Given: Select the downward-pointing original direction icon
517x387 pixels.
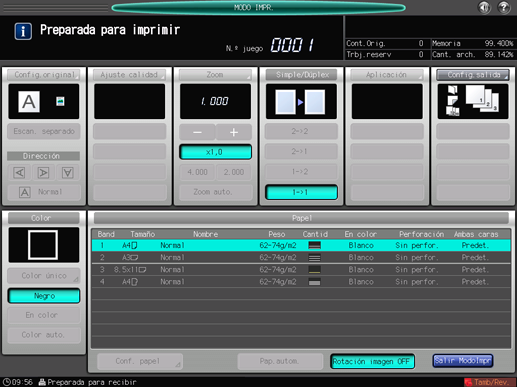Looking at the screenshot, I should (68, 173).
